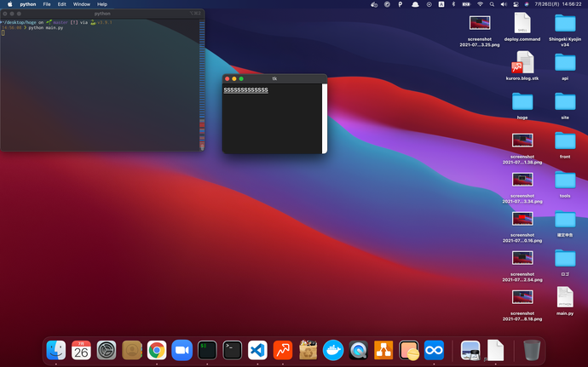Click the tk window title bar

(x=274, y=78)
